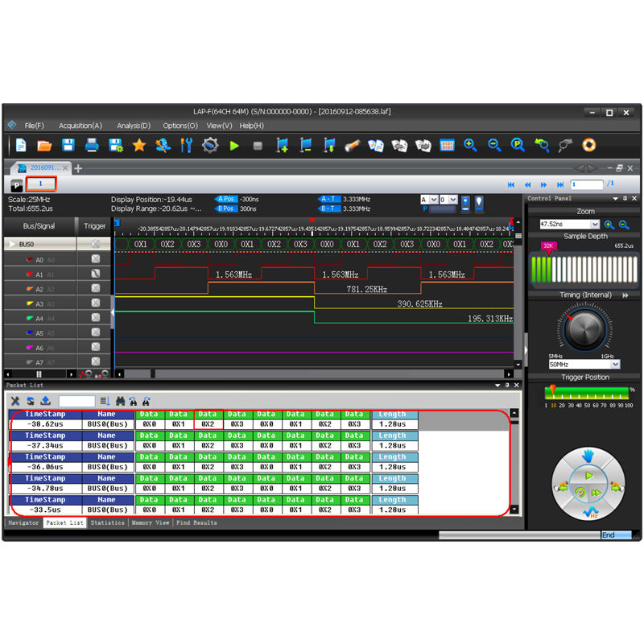Click the zoom out icon in Control Panel
Screen dimensions: 644x644
tap(624, 225)
